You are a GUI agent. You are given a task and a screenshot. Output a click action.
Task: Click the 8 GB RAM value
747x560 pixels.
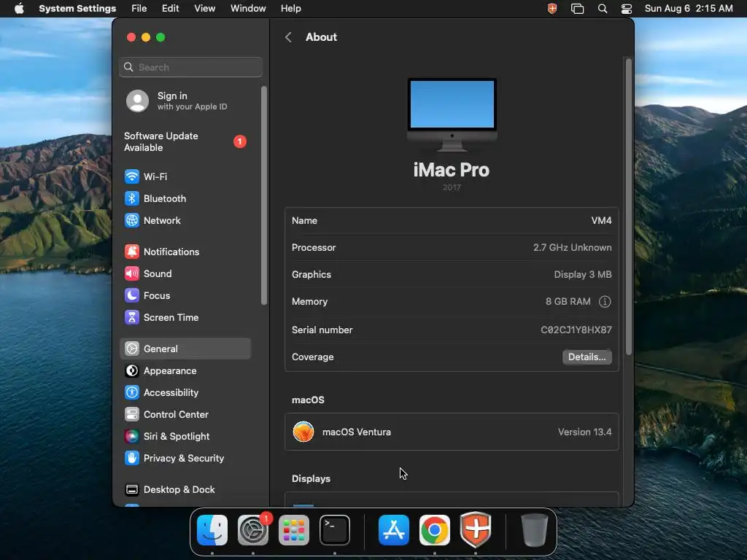(x=568, y=302)
